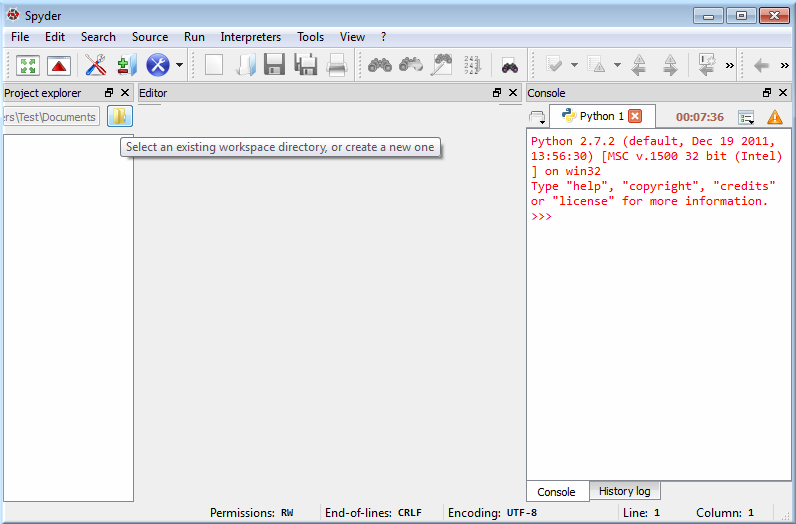The width and height of the screenshot is (796, 524).
Task: Switch to bottom Console tab
Action: (x=556, y=492)
